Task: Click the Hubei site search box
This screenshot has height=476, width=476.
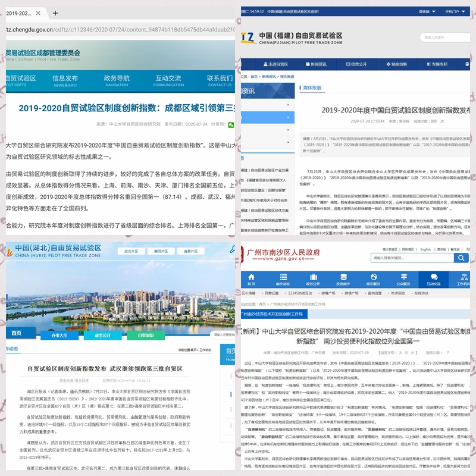Action: [x=223, y=334]
